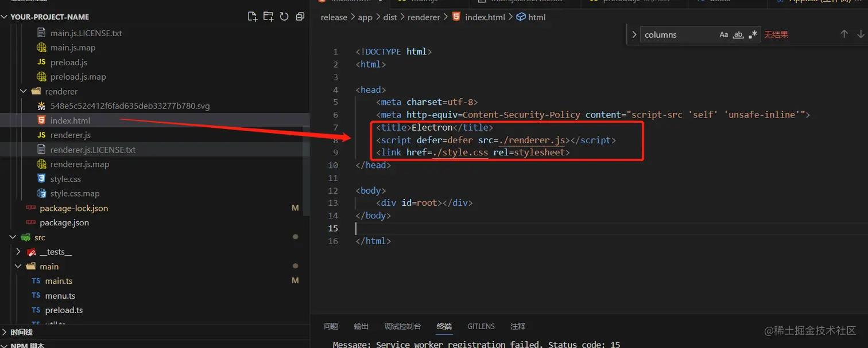Toggle Match Whole Word in find

[739, 34]
